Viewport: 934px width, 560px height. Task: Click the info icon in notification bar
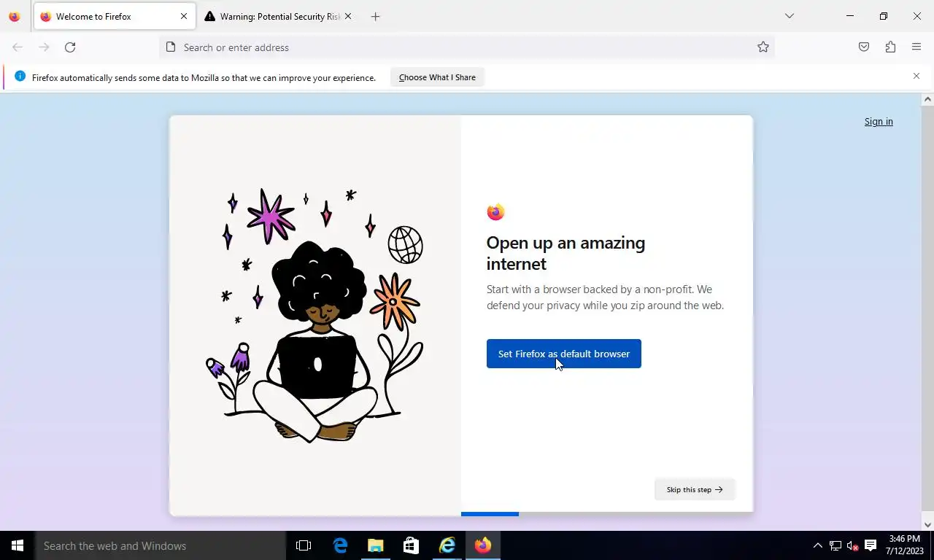[20, 77]
